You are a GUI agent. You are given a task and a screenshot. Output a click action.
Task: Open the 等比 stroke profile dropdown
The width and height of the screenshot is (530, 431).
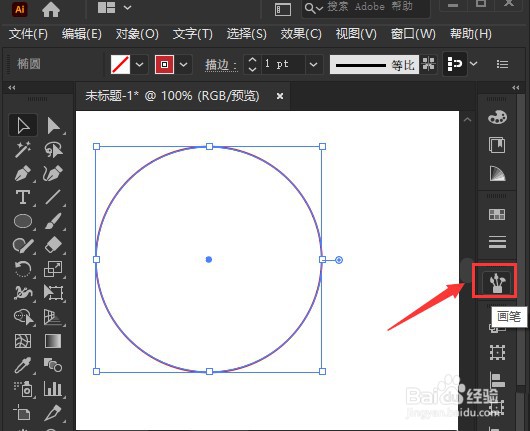pos(374,64)
